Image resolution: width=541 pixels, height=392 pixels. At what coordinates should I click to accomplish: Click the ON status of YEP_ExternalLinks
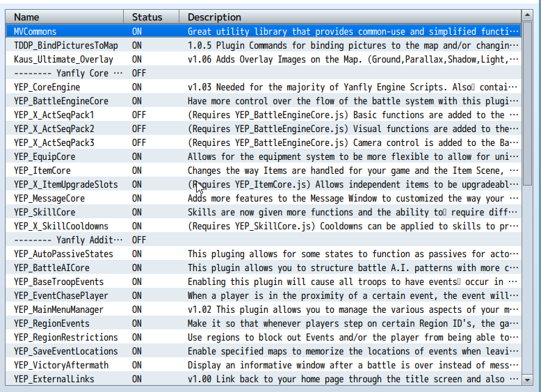[x=137, y=379]
